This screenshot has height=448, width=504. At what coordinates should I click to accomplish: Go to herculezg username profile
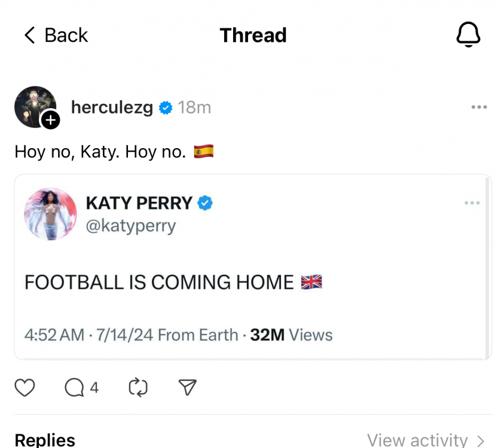[112, 108]
